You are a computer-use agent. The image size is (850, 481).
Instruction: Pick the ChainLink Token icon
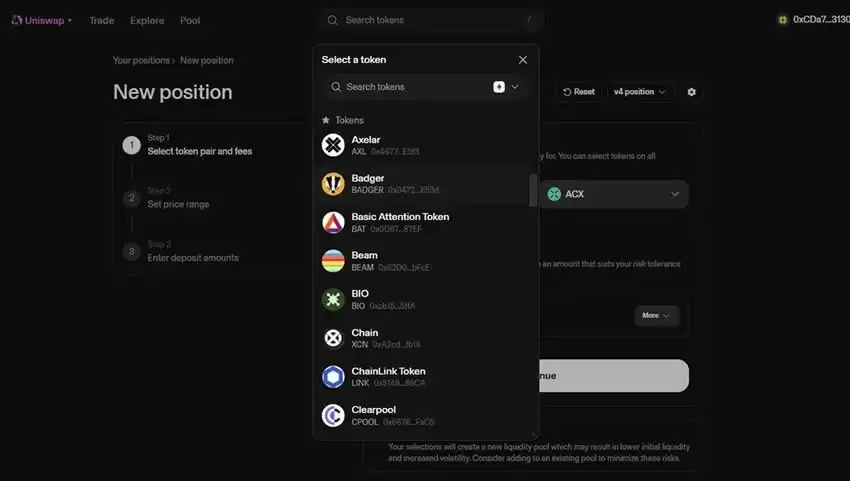[333, 377]
